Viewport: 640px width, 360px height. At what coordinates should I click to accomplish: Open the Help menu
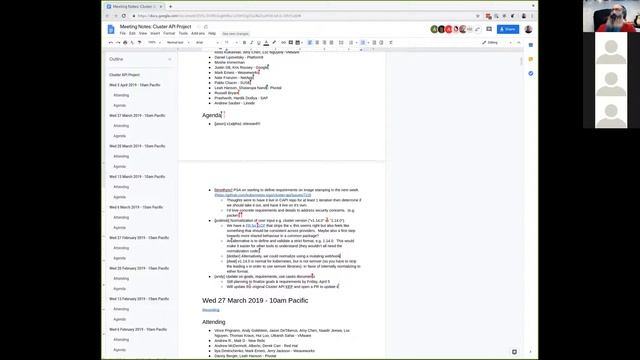coord(212,33)
